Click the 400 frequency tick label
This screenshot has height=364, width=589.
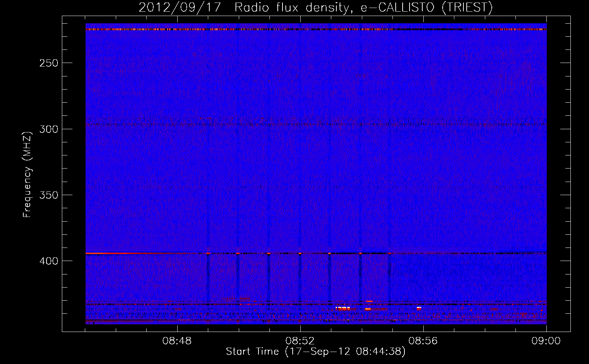tap(49, 261)
